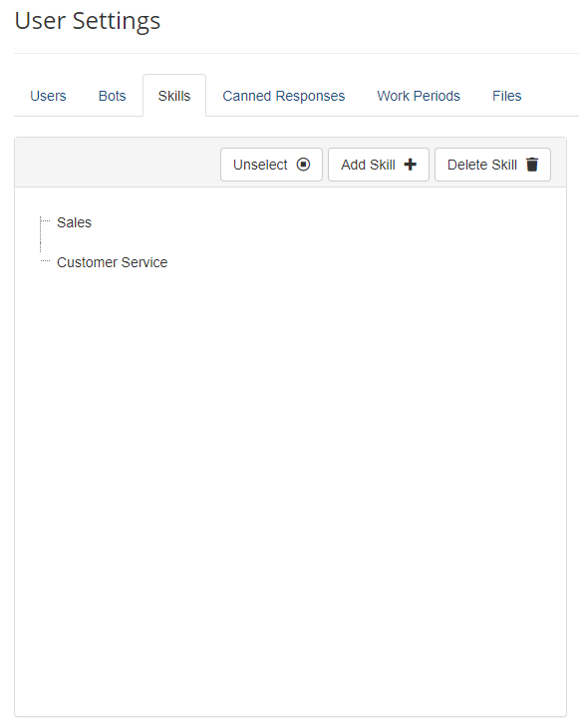This screenshot has height=728, width=579.
Task: Open the Work Periods tab
Action: pos(419,96)
